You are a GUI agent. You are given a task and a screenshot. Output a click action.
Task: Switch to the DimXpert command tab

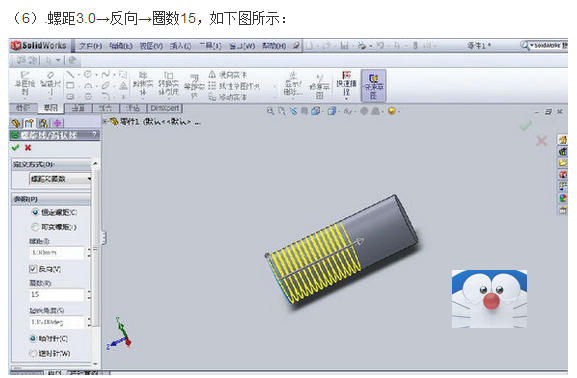tap(164, 108)
